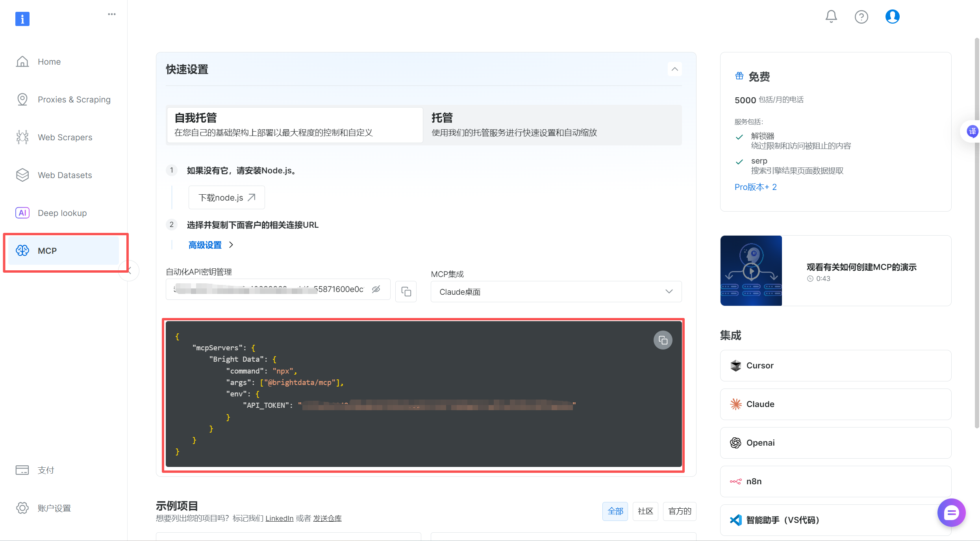Click the 下载node.js button
Image resolution: width=980 pixels, height=541 pixels.
click(226, 197)
